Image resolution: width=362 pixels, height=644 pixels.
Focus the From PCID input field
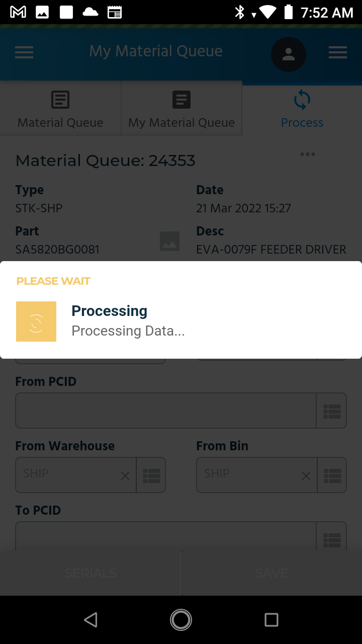pyautogui.click(x=166, y=411)
